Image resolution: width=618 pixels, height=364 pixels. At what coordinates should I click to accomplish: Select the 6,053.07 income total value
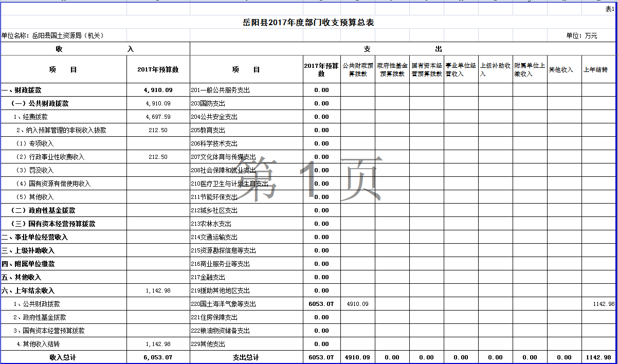coord(158,357)
